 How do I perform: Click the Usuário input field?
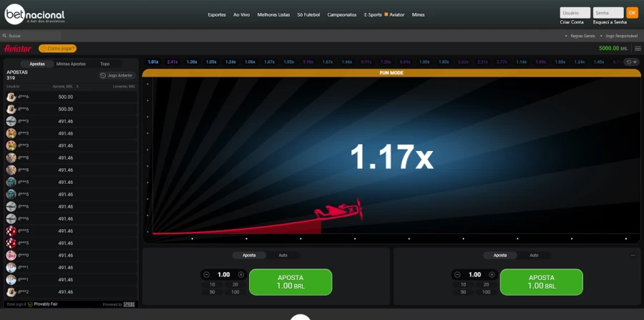575,13
